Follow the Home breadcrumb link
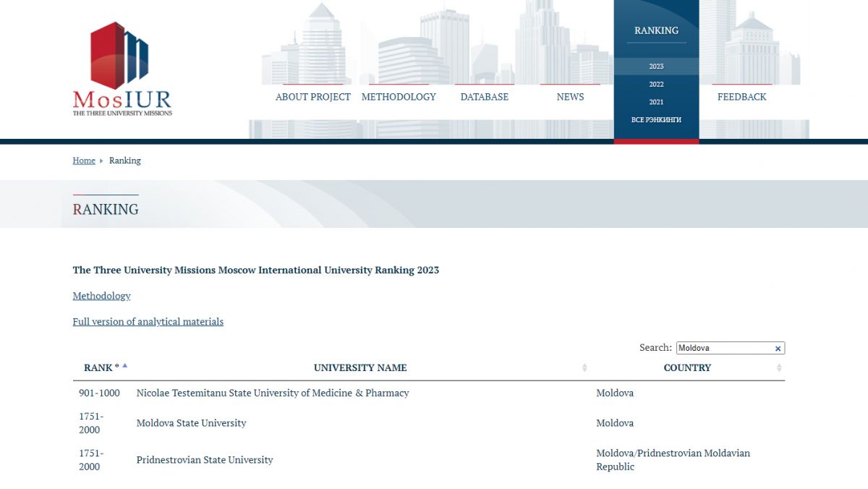 [84, 161]
